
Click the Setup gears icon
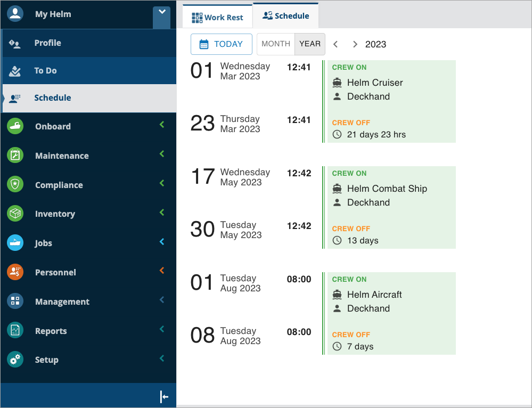coord(15,360)
